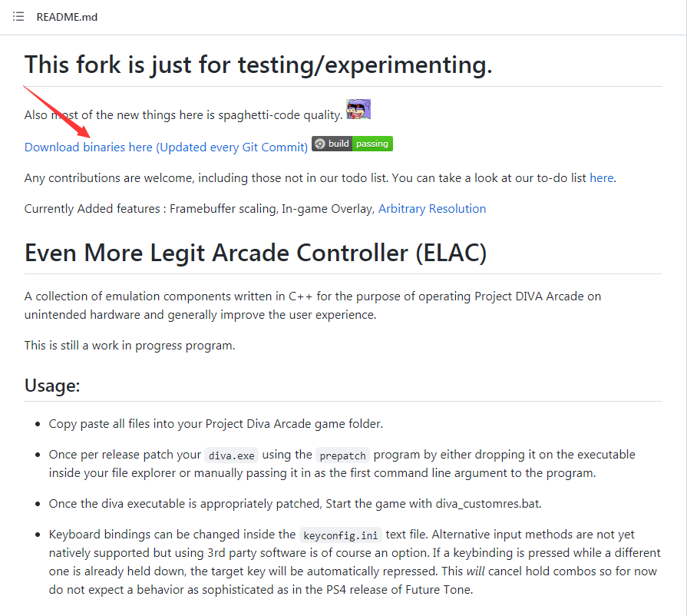The height and width of the screenshot is (616, 687).
Task: Follow the Arbitrary Resolution link
Action: tap(431, 208)
